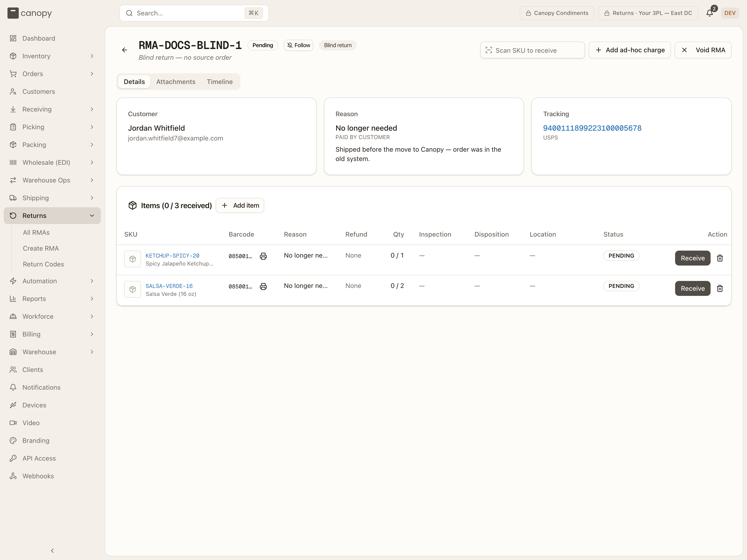Expand the Automation menu

tap(52, 281)
